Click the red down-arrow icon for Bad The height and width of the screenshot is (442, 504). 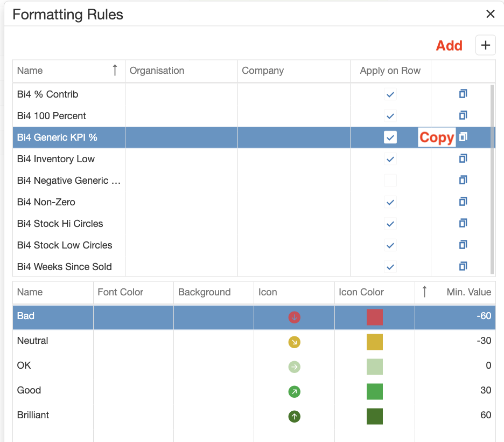(x=294, y=317)
